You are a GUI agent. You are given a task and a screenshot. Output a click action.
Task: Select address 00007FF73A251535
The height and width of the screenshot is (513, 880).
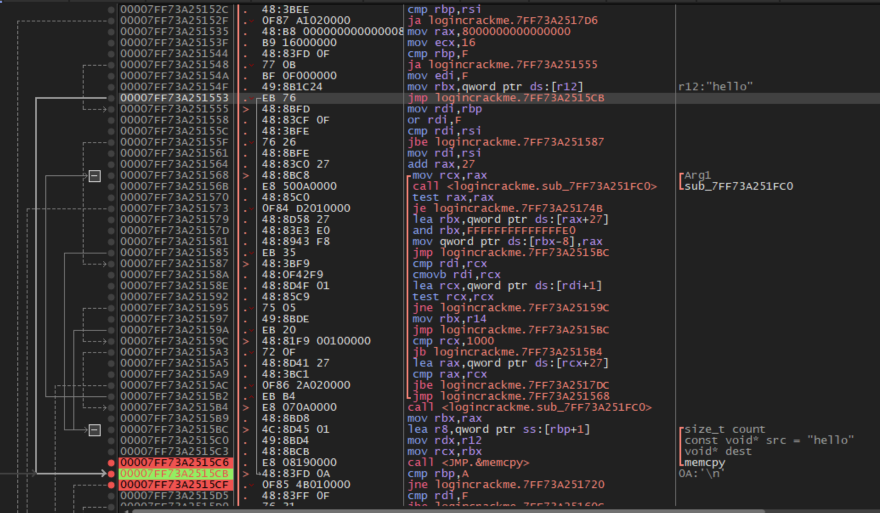pyautogui.click(x=175, y=31)
